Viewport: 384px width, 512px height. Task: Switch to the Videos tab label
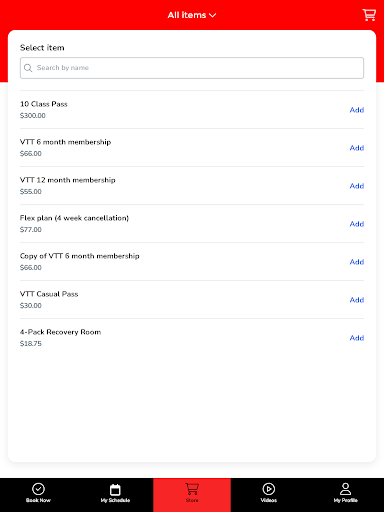(269, 500)
